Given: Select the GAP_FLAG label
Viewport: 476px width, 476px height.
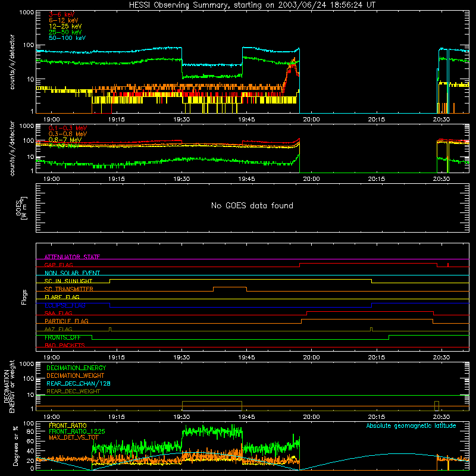Looking at the screenshot, I should coord(58,265).
